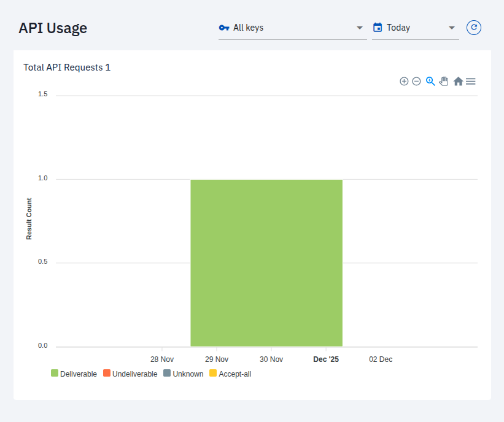504x422 pixels.
Task: Refresh the API usage data
Action: [473, 28]
